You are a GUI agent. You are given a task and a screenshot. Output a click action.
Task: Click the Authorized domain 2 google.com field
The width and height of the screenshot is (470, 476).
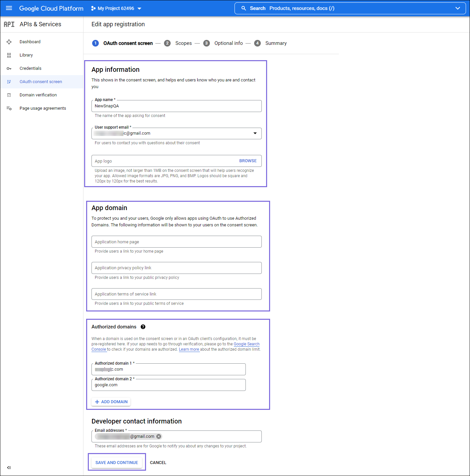point(169,385)
